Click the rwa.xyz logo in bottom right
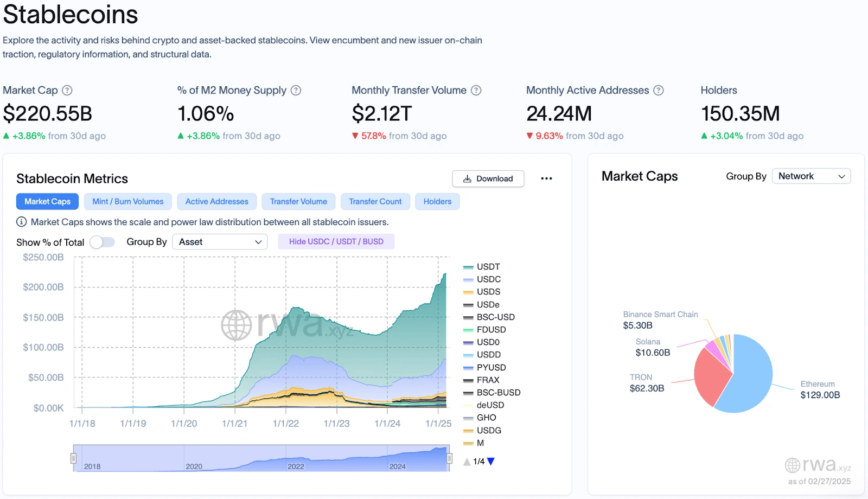 [x=818, y=464]
